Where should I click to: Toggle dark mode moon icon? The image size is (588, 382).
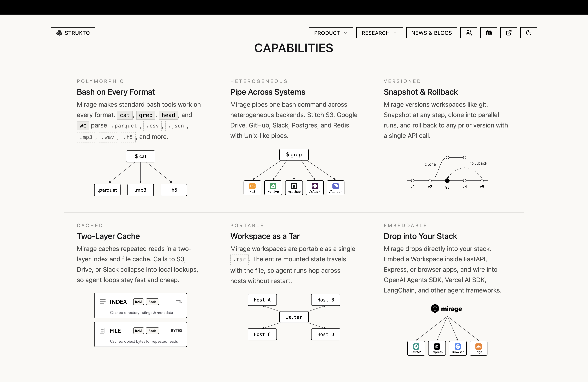pyautogui.click(x=528, y=33)
